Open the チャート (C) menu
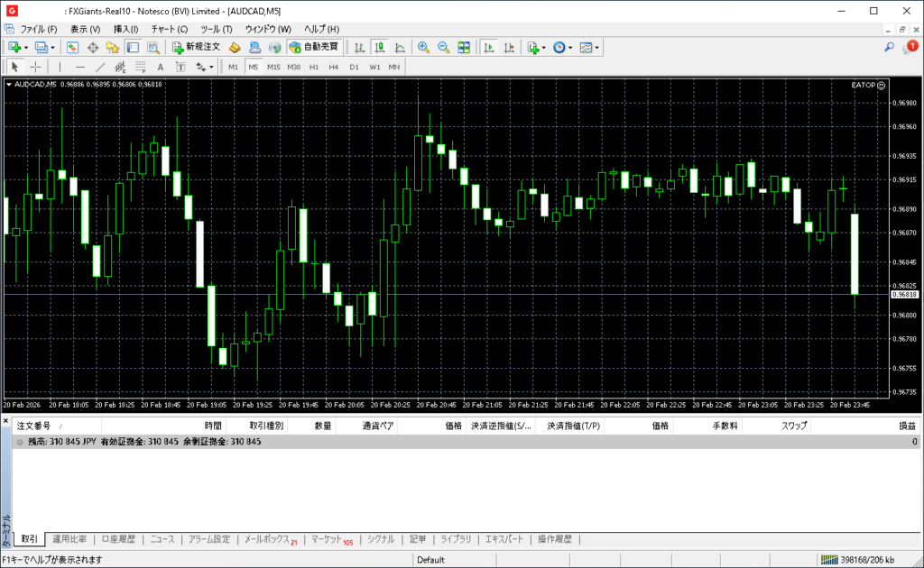 [169, 29]
